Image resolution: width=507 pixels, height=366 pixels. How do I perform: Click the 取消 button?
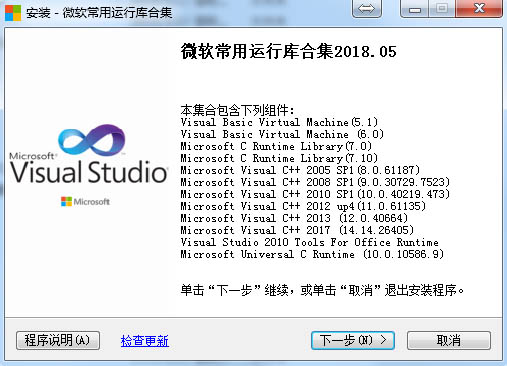tap(449, 340)
